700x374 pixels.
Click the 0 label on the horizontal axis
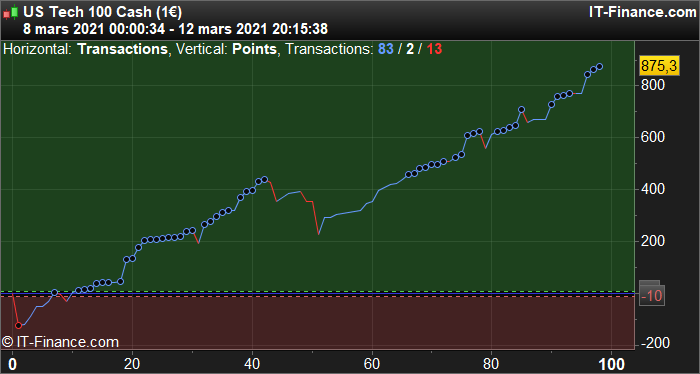point(13,364)
